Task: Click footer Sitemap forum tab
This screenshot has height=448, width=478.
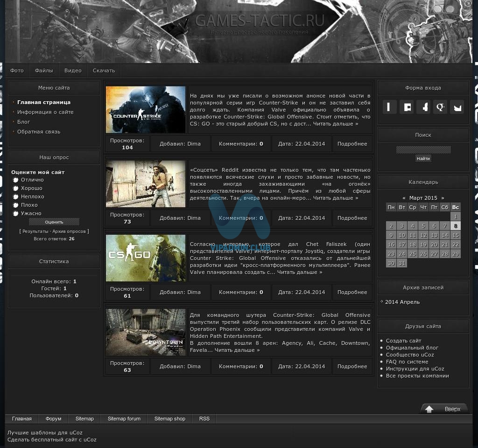Action: 124,419
